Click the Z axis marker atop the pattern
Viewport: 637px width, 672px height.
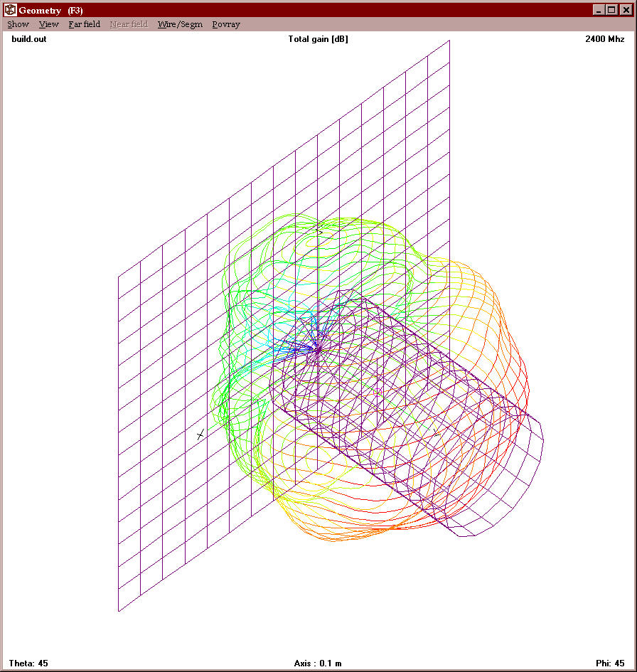click(320, 229)
